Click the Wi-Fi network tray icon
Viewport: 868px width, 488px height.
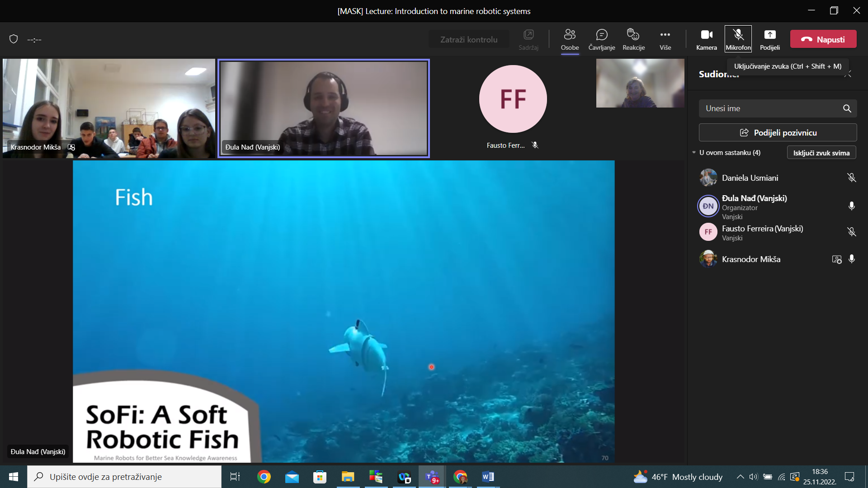point(781,477)
